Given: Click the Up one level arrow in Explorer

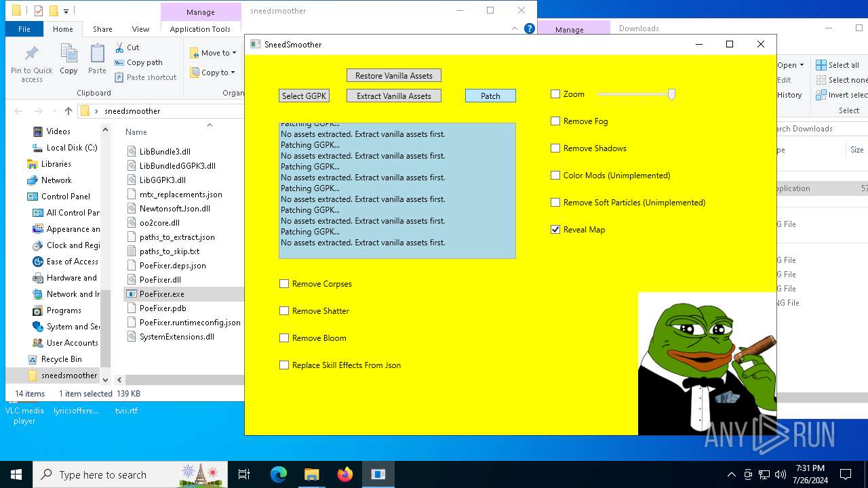Looking at the screenshot, I should pyautogui.click(x=68, y=110).
